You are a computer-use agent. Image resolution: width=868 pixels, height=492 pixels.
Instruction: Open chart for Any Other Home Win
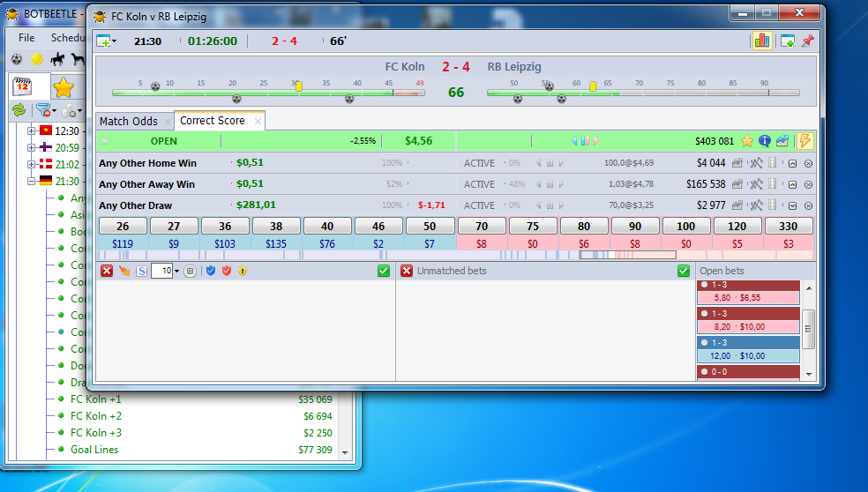(737, 163)
